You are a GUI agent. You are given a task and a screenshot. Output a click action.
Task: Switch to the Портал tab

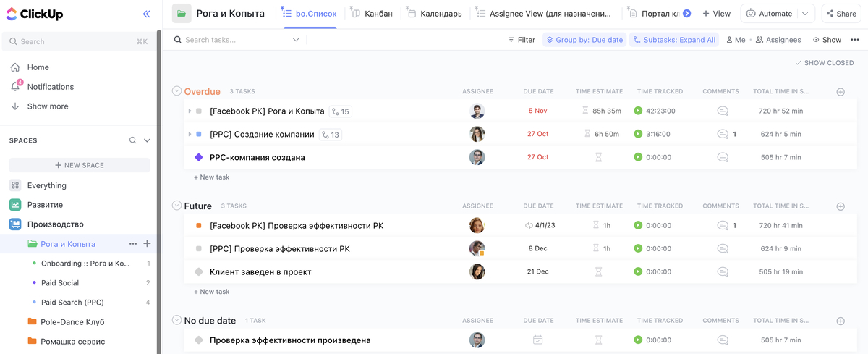click(x=655, y=14)
